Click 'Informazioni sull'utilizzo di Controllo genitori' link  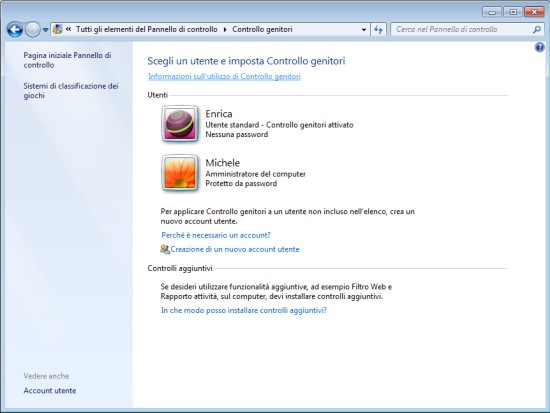(x=224, y=76)
